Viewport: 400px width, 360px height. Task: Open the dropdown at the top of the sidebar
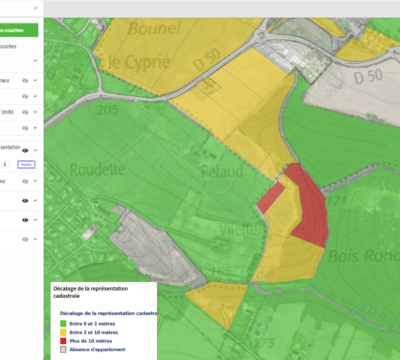pyautogui.click(x=35, y=8)
